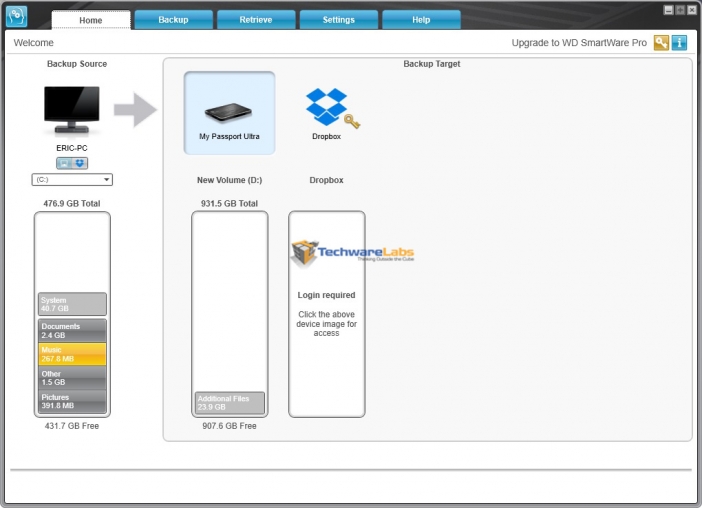The image size is (702, 508).
Task: Select the ERIC-PC computer icon
Action: [x=72, y=110]
